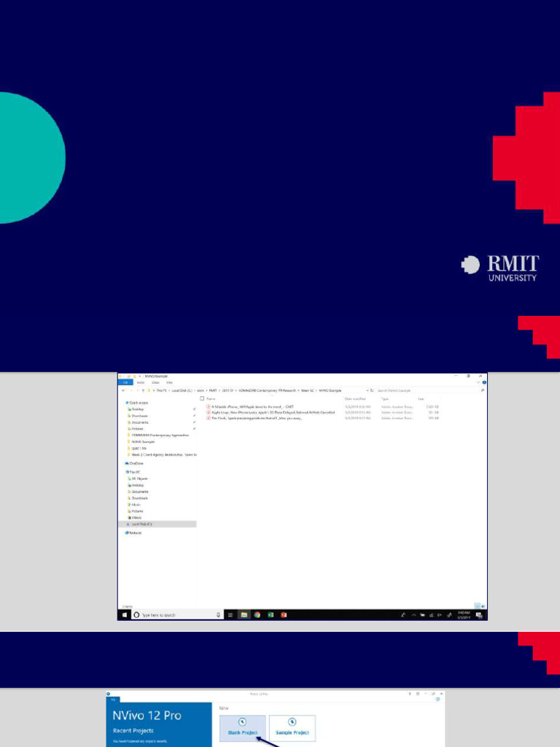This screenshot has width=560, height=747.
Task: Create a Blank Project in NVivo
Action: tap(242, 727)
